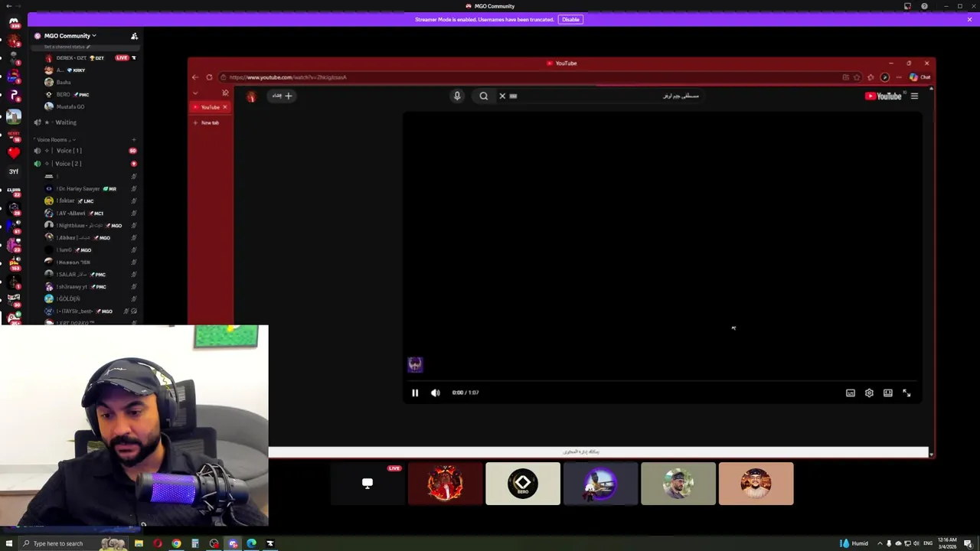Enter fullscreen on the YouTube player
The height and width of the screenshot is (551, 980).
point(906,393)
